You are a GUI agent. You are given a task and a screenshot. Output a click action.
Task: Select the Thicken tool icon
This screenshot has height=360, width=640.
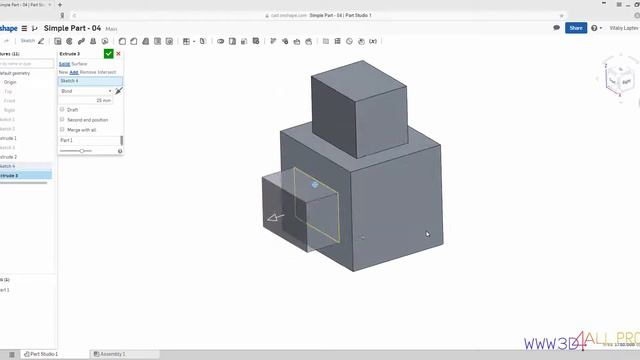[x=105, y=41]
